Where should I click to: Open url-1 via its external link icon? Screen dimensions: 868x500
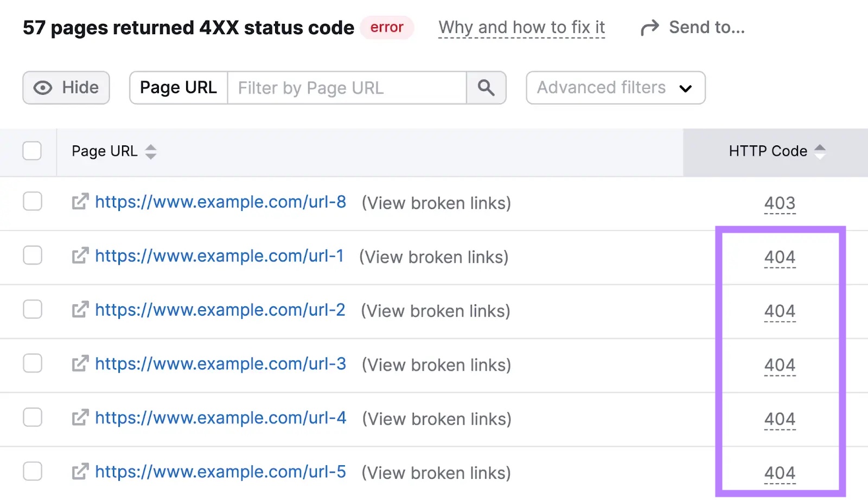[79, 256]
